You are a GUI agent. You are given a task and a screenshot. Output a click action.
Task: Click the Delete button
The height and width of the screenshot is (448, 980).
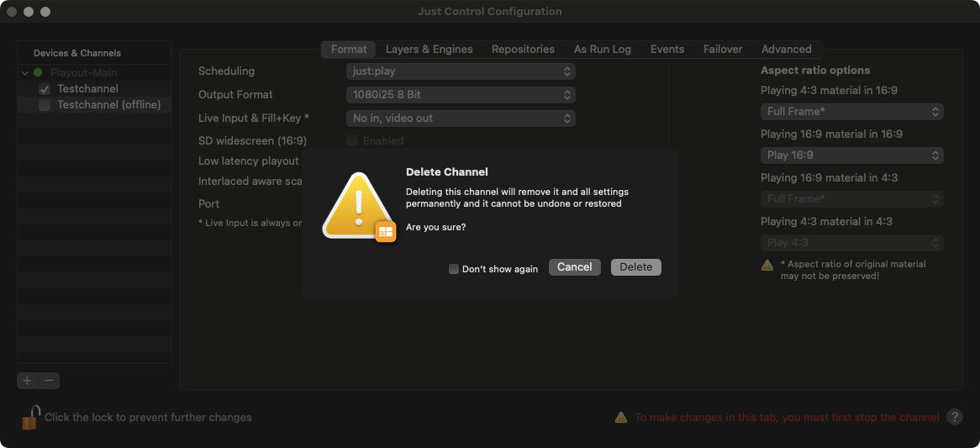tap(635, 267)
